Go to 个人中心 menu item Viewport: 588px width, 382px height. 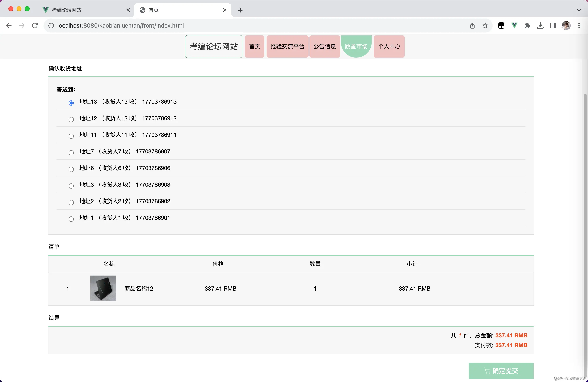click(389, 47)
